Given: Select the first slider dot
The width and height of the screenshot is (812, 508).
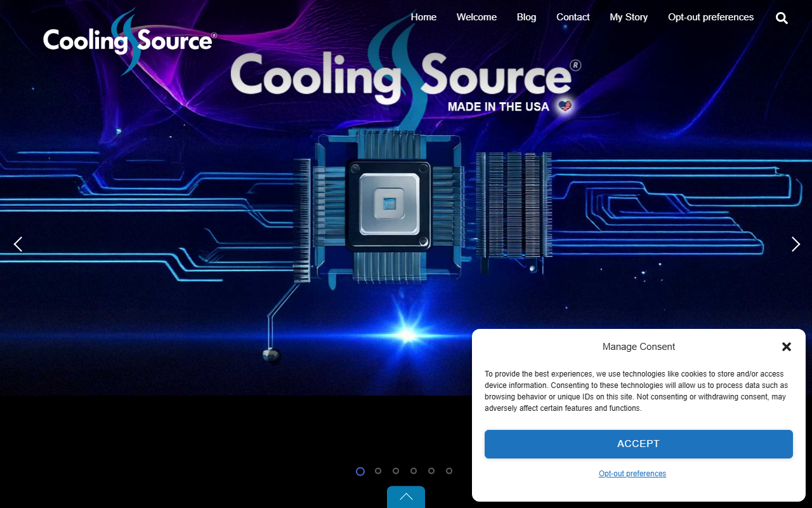Looking at the screenshot, I should (360, 471).
